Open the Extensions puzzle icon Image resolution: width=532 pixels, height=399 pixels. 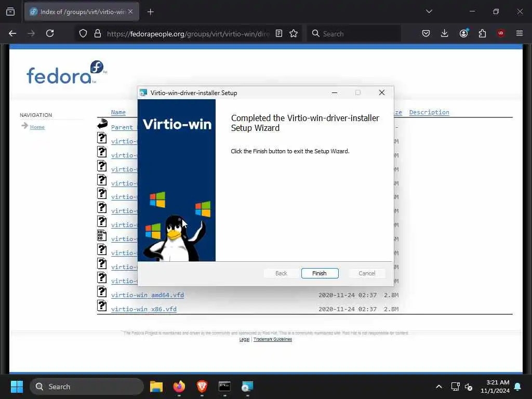(482, 33)
